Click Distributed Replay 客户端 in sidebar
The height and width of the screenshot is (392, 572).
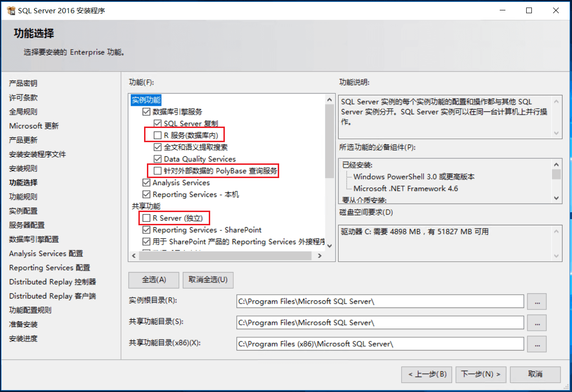[x=52, y=296]
